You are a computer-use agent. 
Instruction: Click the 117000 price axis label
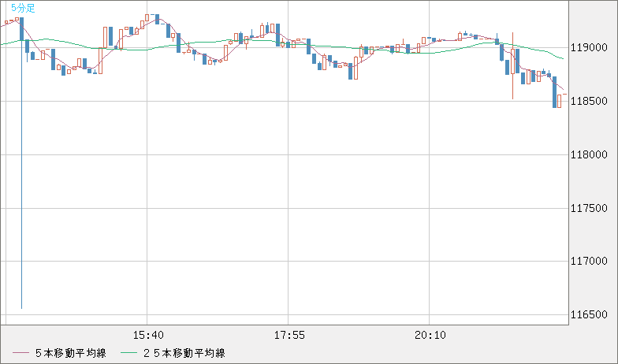(589, 261)
